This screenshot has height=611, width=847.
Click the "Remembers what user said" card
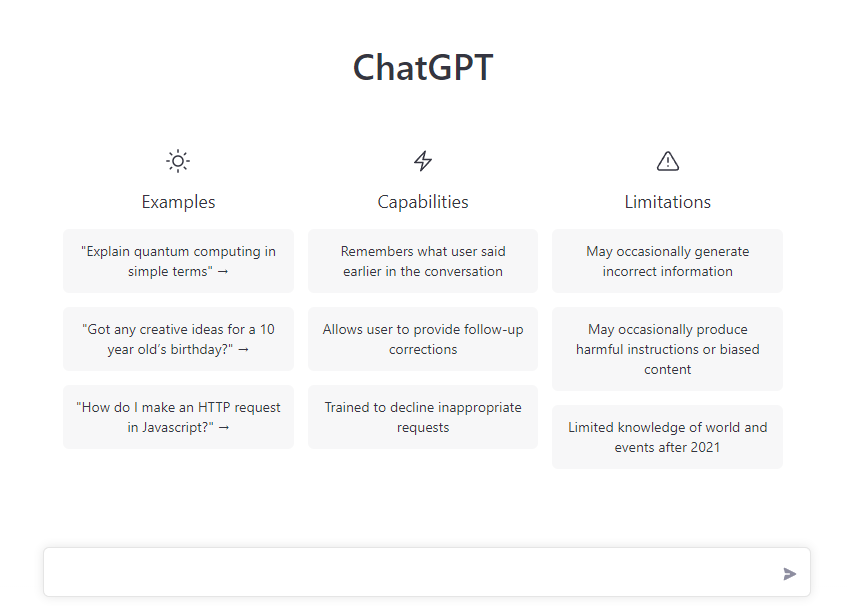pyautogui.click(x=423, y=261)
